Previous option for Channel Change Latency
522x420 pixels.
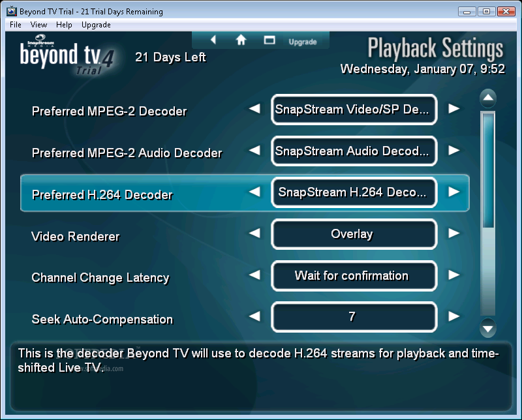(x=254, y=275)
